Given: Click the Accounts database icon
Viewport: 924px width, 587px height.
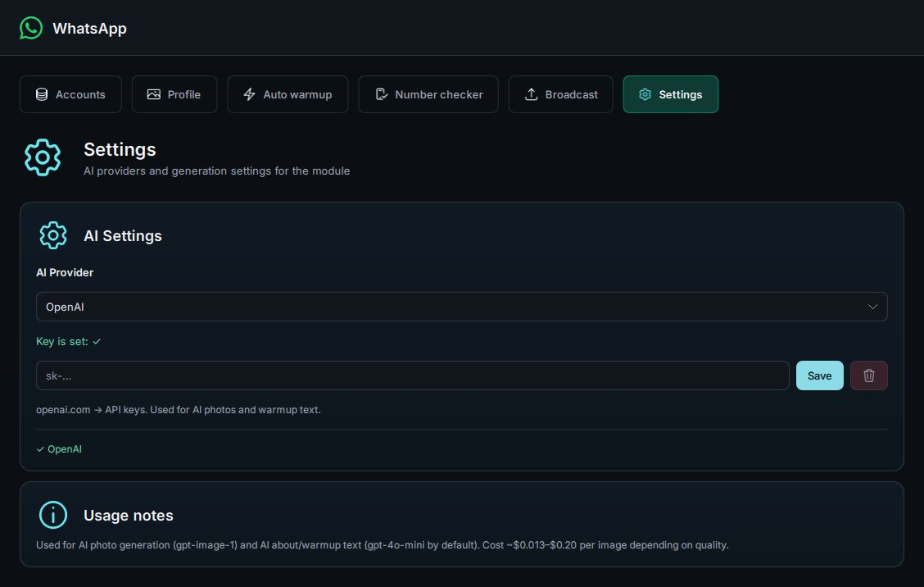Looking at the screenshot, I should pos(42,94).
